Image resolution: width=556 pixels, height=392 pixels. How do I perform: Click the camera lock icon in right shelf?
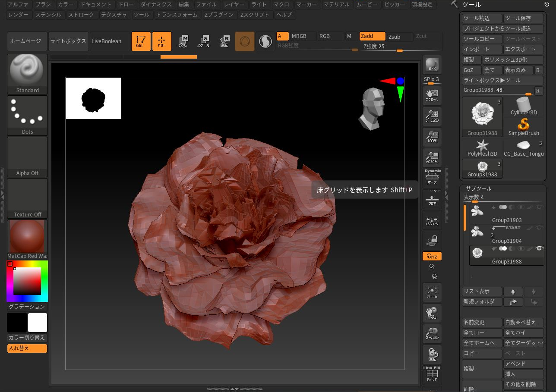(432, 240)
